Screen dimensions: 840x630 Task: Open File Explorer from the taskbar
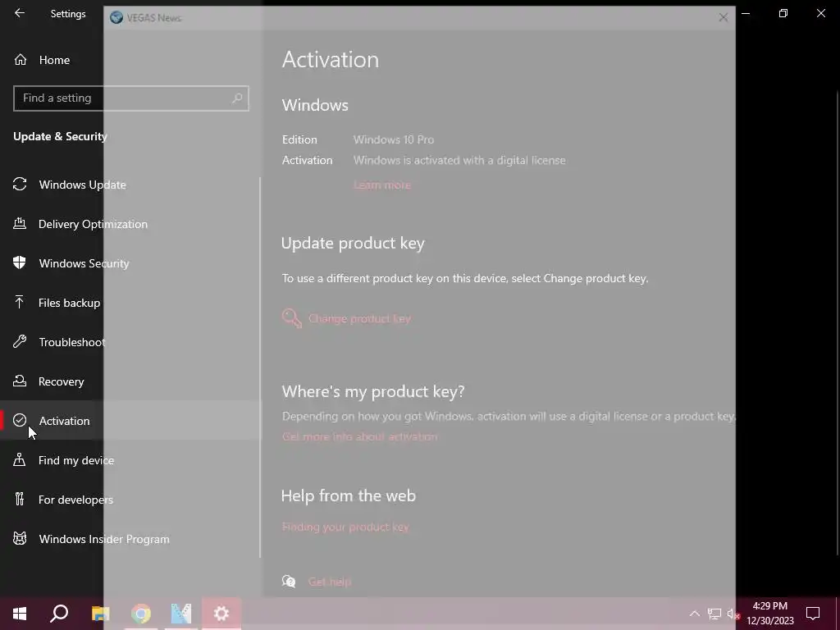point(100,614)
